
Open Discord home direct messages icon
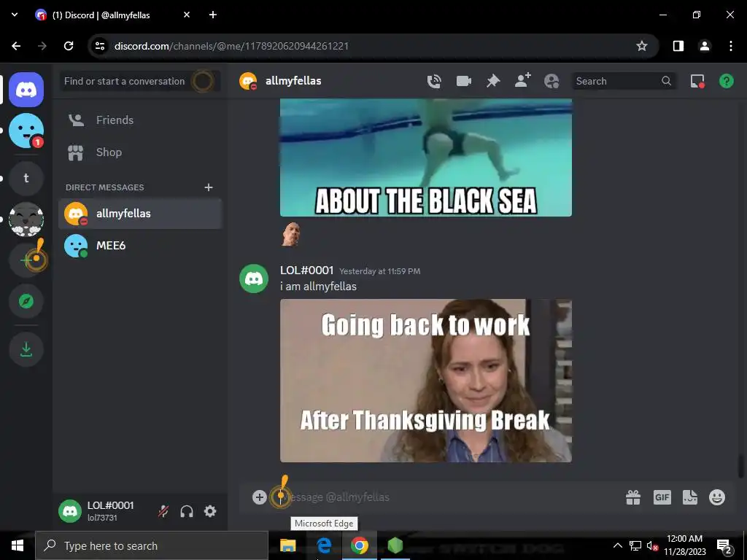click(26, 90)
